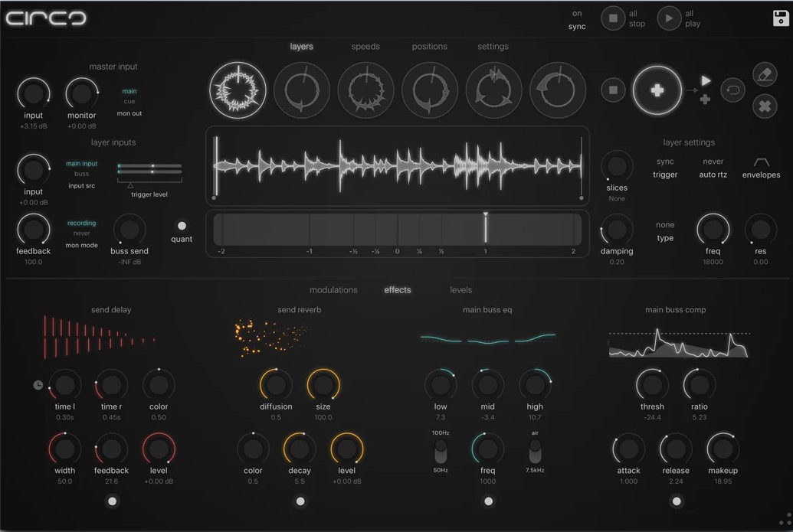Select the fifth layer circle
This screenshot has width=793, height=532.
[493, 90]
